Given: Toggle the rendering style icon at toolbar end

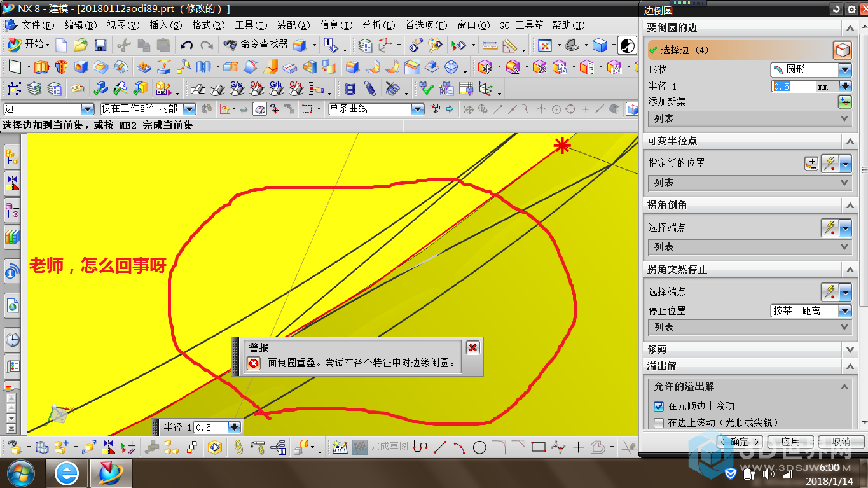Looking at the screenshot, I should [627, 45].
